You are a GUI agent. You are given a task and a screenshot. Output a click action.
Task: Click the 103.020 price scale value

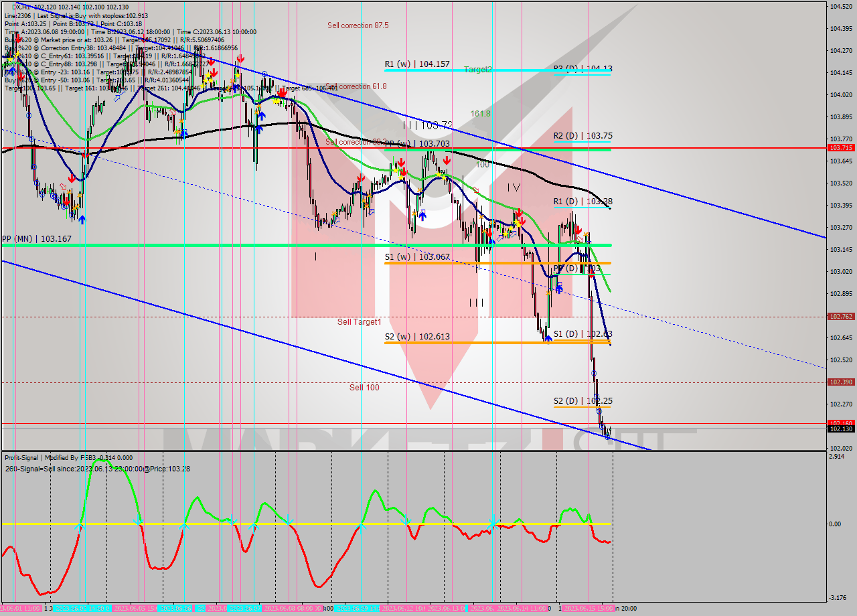click(841, 271)
